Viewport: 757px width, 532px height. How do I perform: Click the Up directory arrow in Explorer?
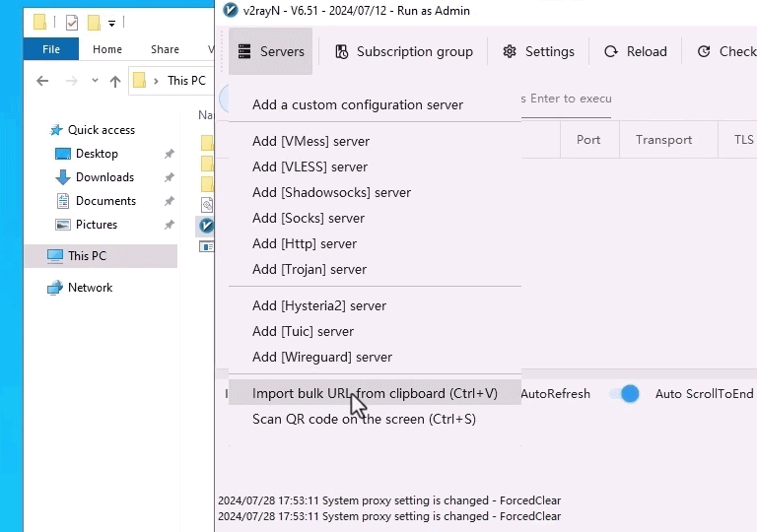click(x=115, y=81)
